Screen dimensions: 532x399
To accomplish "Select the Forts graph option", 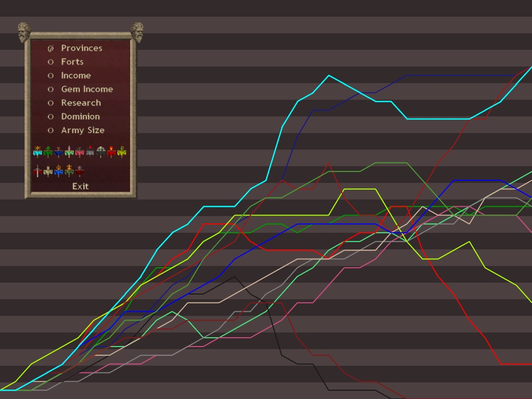I will (65, 62).
